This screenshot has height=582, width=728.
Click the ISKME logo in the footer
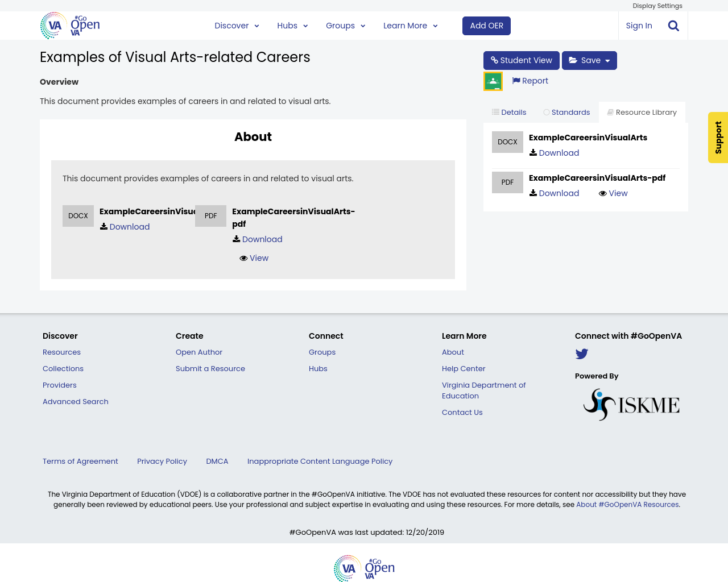[x=631, y=404]
